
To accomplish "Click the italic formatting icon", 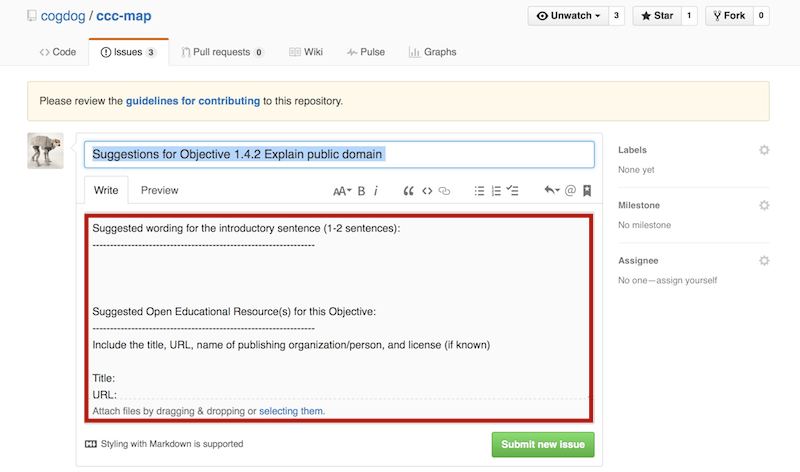I will (376, 191).
